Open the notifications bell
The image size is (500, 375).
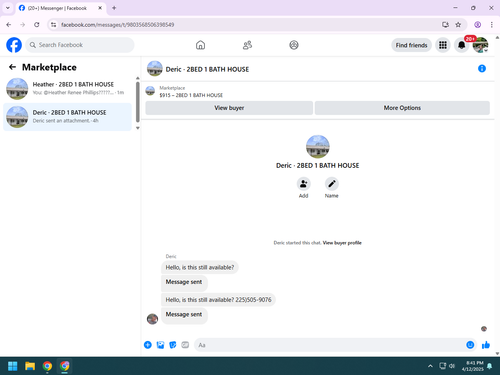click(x=461, y=45)
